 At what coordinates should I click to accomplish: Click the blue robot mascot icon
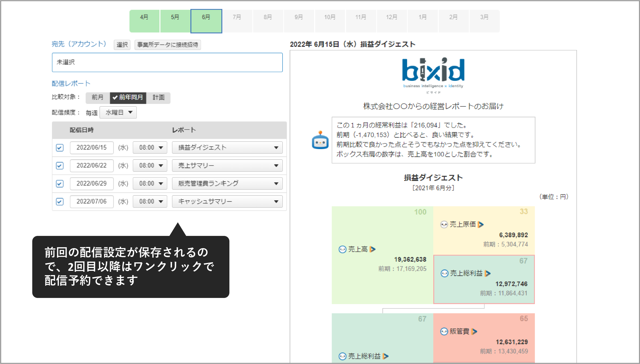[320, 140]
